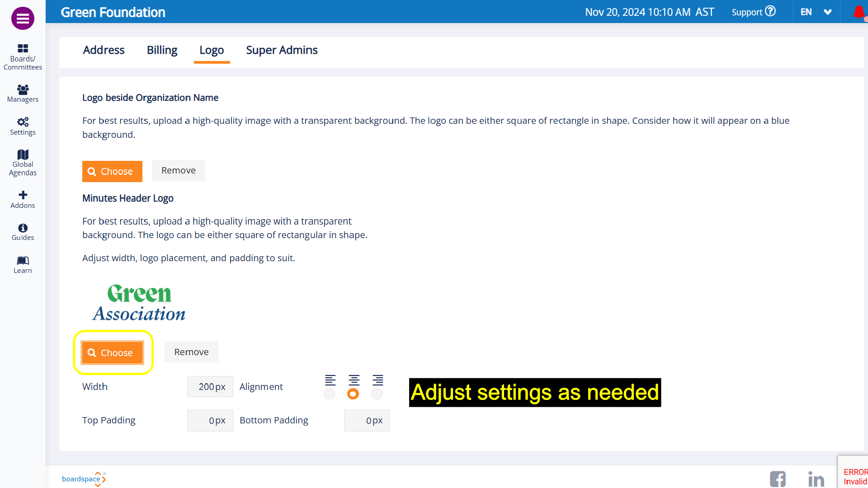The image size is (868, 488).
Task: Switch to the Super Admins tab
Action: click(282, 50)
